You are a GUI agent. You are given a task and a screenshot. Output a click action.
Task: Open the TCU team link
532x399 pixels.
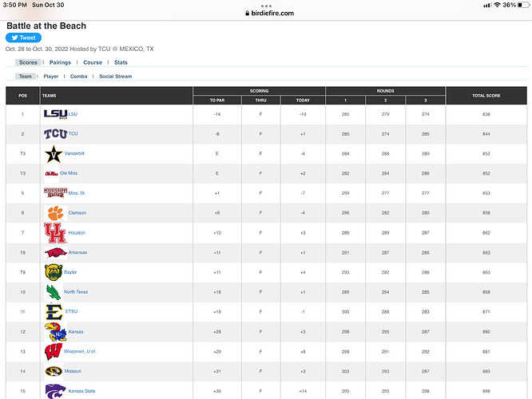[73, 133]
